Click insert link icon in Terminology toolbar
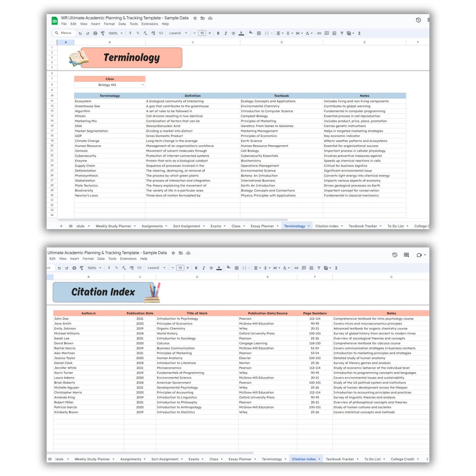 319,33
